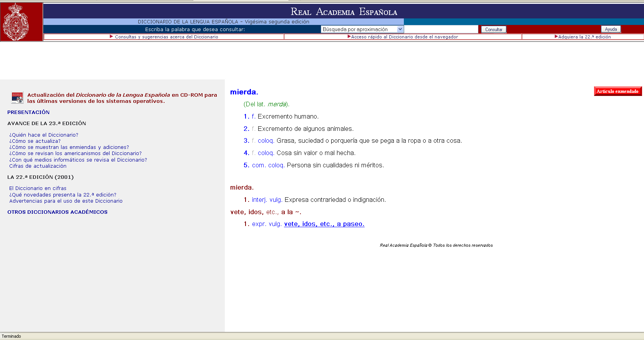Click the dark red 'mierda.' second entry heading
This screenshot has width=644, height=340.
pos(242,188)
